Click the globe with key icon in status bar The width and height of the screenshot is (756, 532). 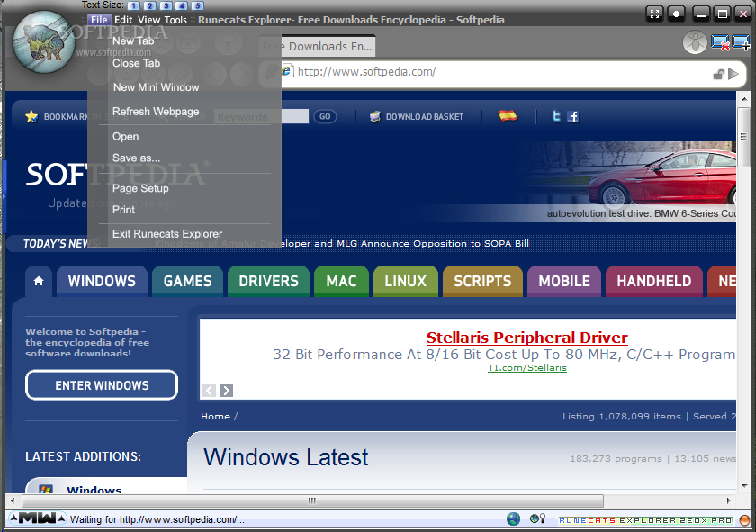537,519
